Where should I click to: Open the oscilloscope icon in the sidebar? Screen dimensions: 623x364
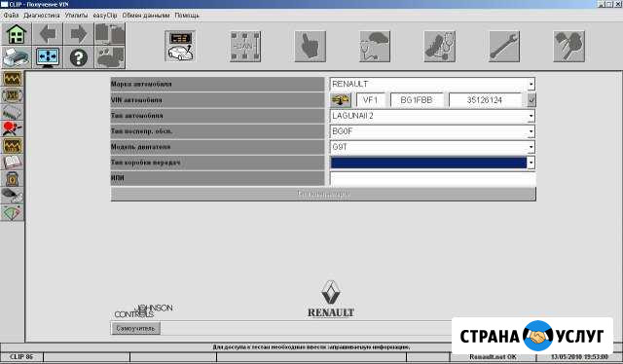tap(13, 79)
